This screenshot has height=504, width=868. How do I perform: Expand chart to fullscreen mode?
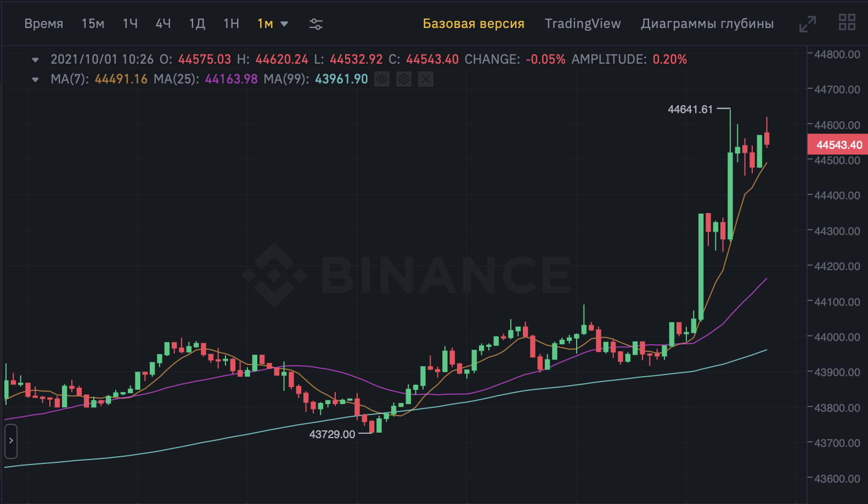[807, 24]
